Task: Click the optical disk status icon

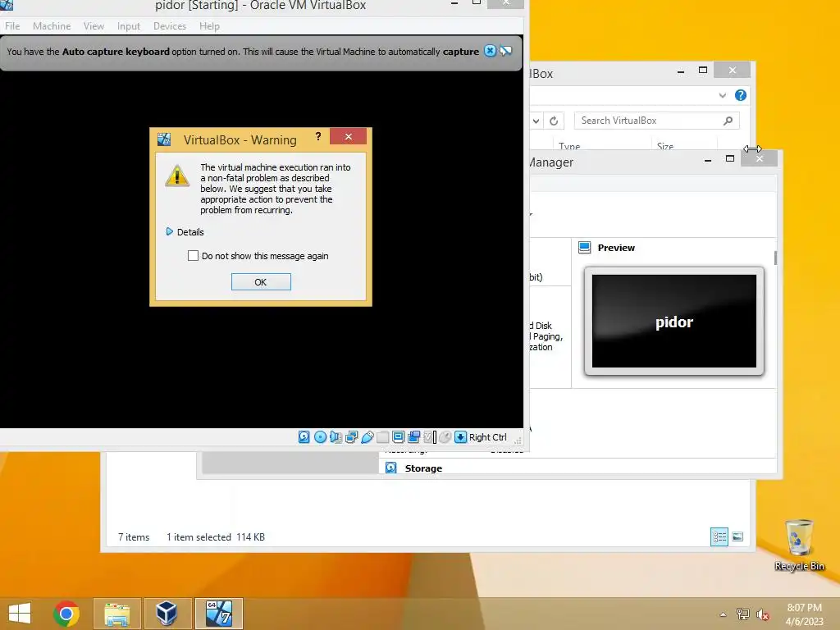Action: 320,437
